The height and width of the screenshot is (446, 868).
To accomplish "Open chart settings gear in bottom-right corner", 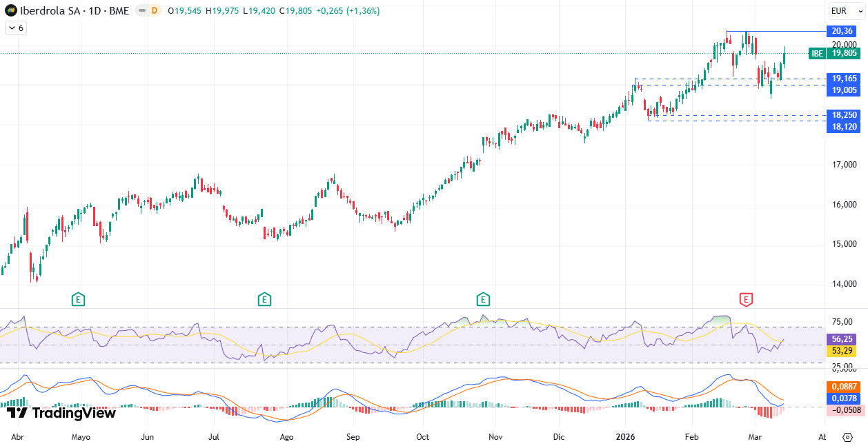I will tap(847, 437).
